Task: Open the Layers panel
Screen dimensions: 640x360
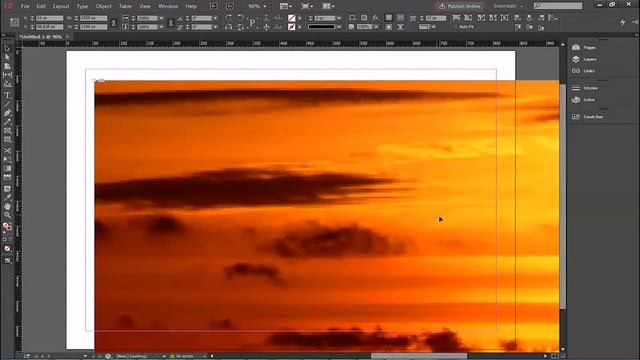Action: tap(585, 59)
